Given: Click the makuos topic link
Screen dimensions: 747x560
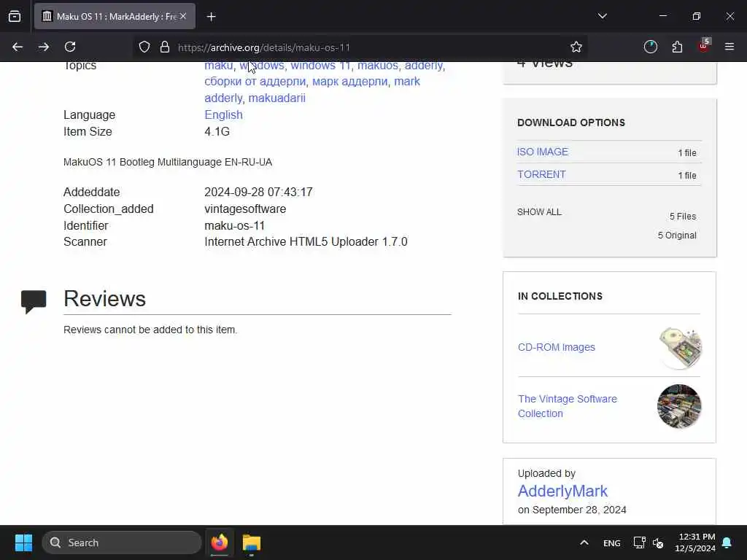Looking at the screenshot, I should pyautogui.click(x=378, y=66).
